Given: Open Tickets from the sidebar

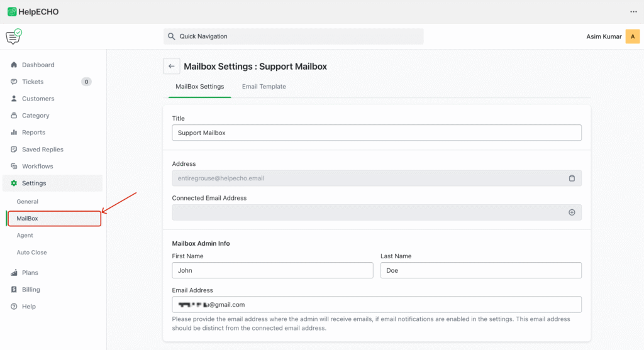Looking at the screenshot, I should 33,82.
